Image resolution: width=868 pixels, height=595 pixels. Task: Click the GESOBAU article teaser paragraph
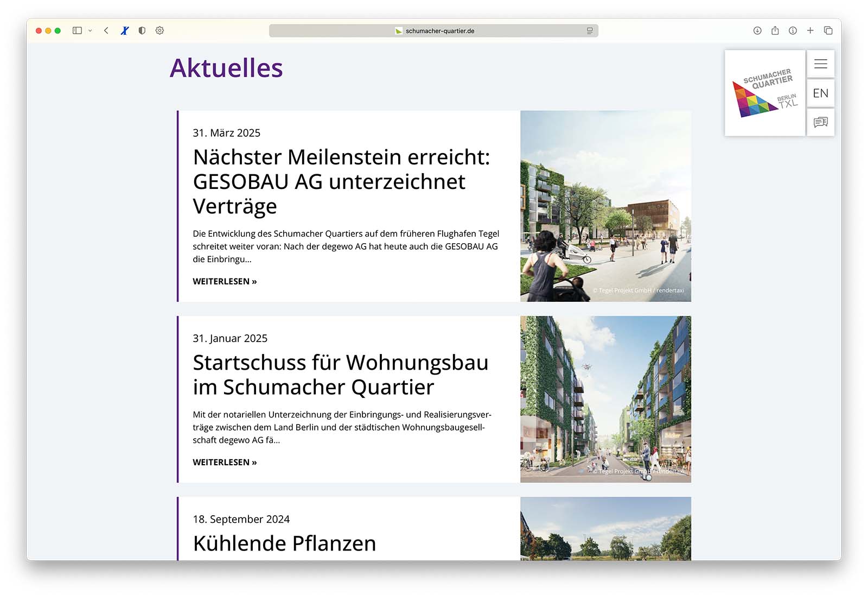(346, 246)
